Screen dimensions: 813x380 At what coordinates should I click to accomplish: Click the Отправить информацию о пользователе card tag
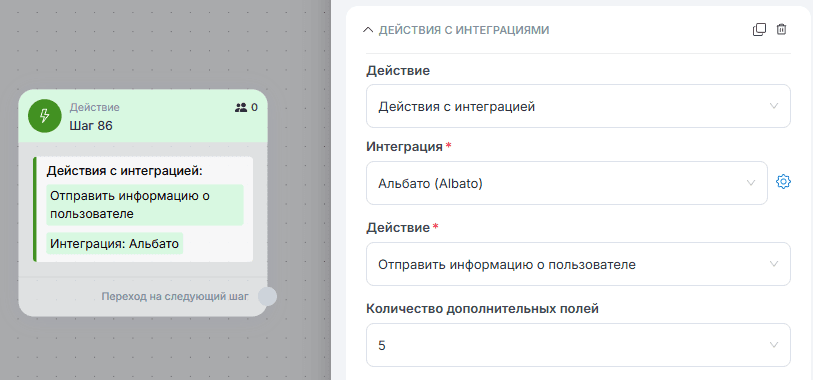coord(145,205)
